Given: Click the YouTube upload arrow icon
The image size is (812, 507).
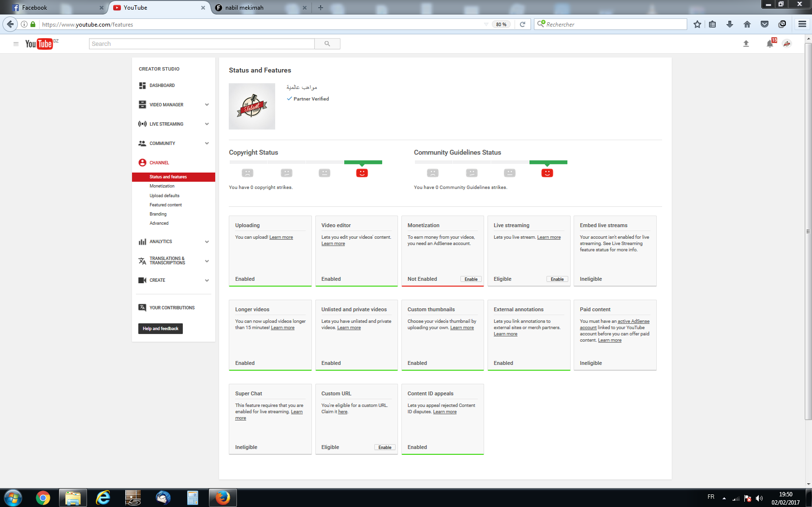Looking at the screenshot, I should 746,44.
